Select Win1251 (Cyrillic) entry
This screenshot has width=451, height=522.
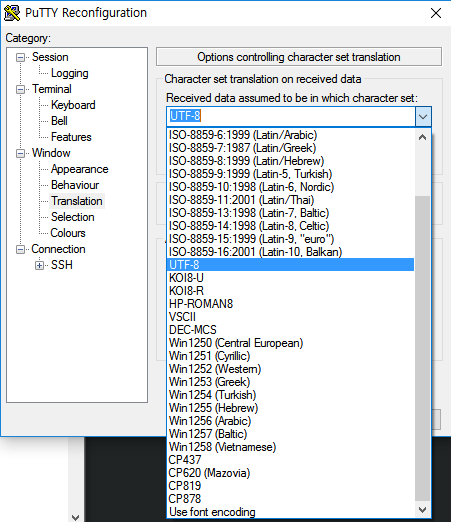(290, 356)
